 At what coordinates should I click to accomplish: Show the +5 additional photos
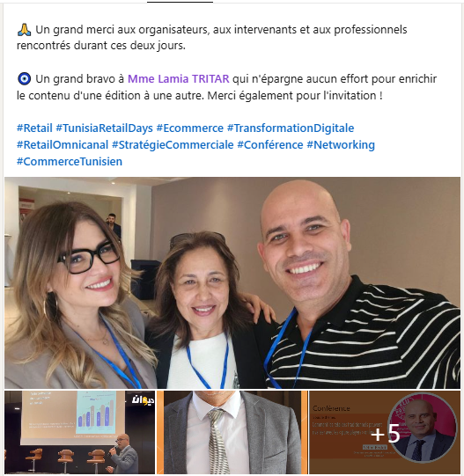[385, 432]
